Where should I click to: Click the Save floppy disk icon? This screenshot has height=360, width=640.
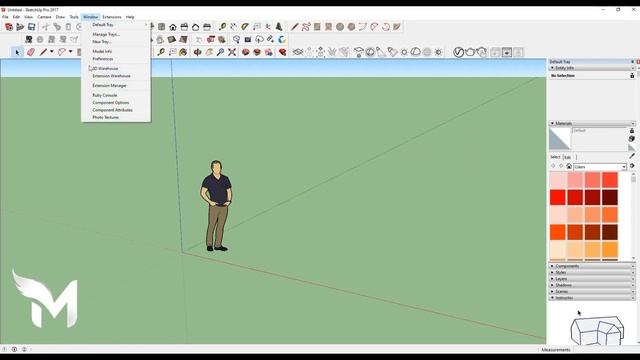coord(31,27)
